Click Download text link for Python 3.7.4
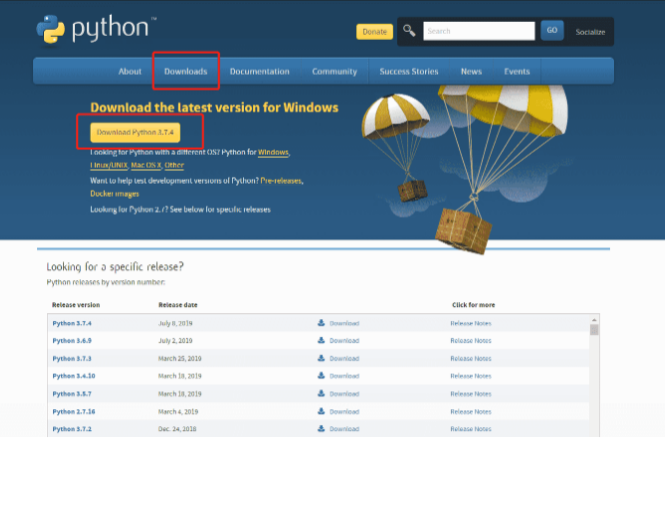 click(344, 323)
